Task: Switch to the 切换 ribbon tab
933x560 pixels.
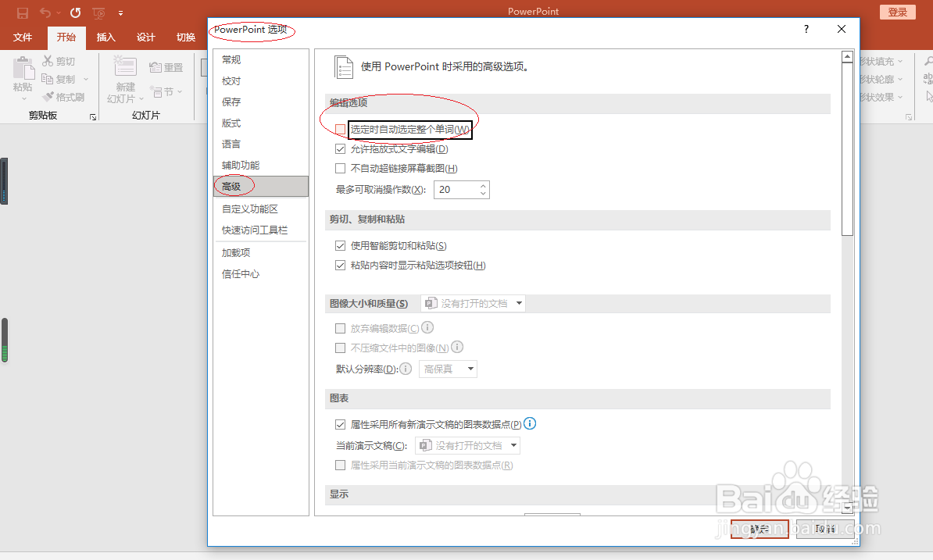Action: 186,37
